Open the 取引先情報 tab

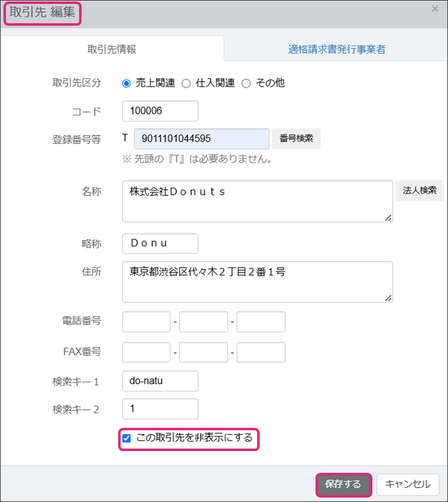(x=112, y=49)
